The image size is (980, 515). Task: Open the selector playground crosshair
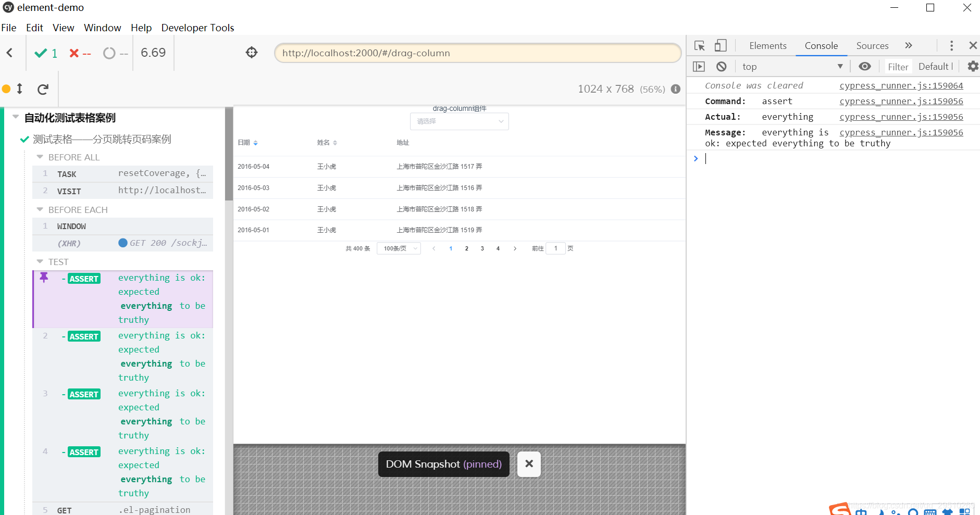252,53
